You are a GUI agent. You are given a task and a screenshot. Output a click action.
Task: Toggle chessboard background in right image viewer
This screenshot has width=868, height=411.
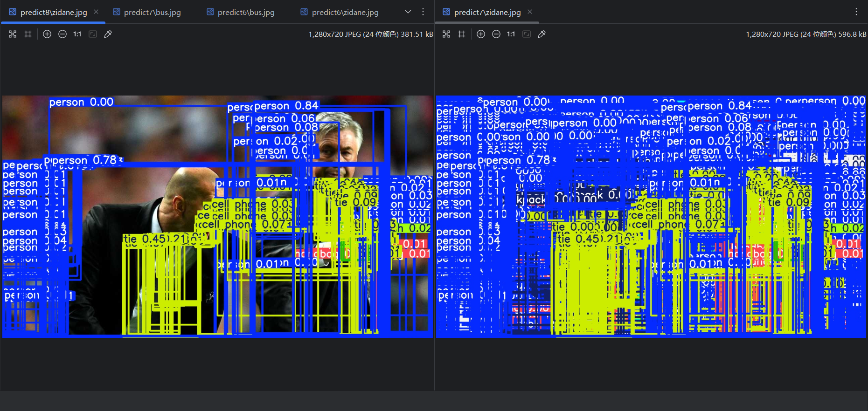[x=446, y=34]
